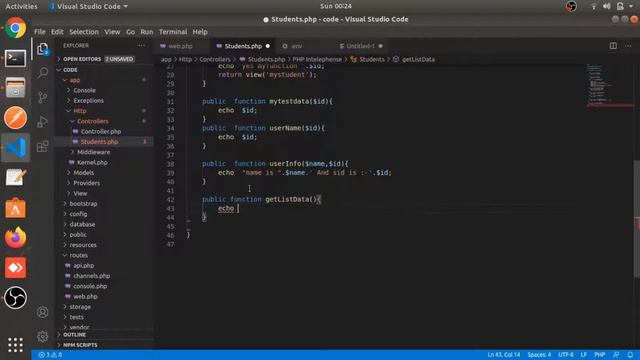Switch to the web.php editor tab
640x360 pixels.
[180, 46]
